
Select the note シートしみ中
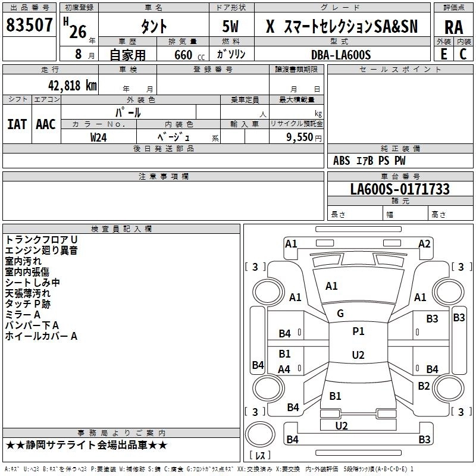33,283
